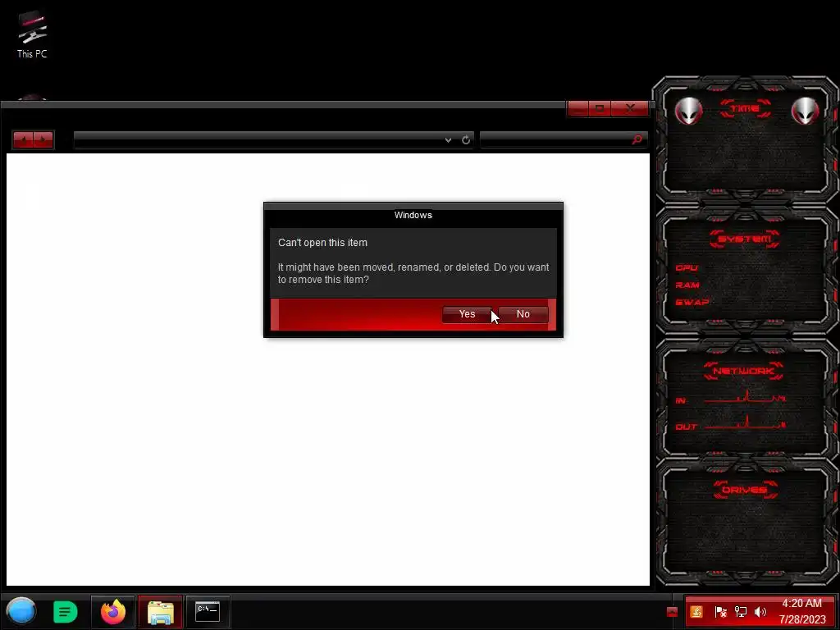Open the This PC desktop icon
The width and height of the screenshot is (840, 630).
coord(32,34)
